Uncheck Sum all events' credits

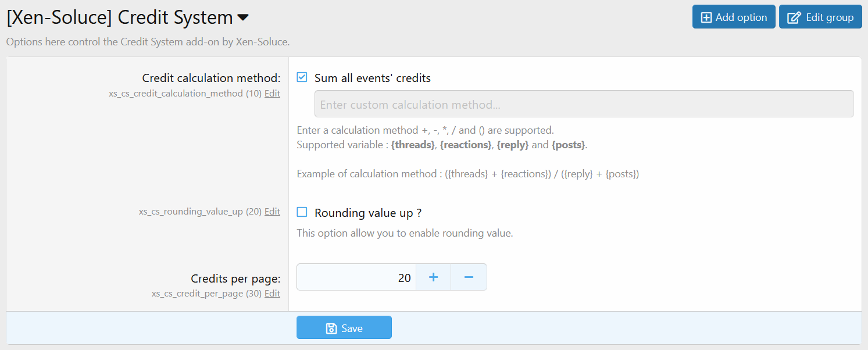pyautogui.click(x=302, y=77)
